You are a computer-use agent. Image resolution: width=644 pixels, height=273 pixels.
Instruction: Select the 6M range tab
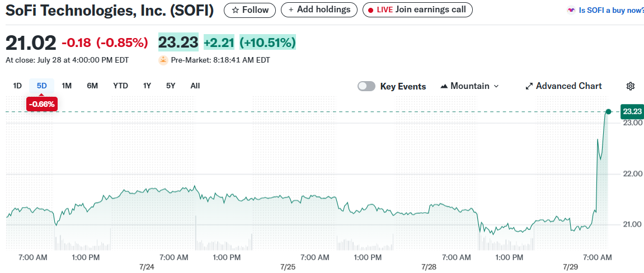click(x=92, y=86)
